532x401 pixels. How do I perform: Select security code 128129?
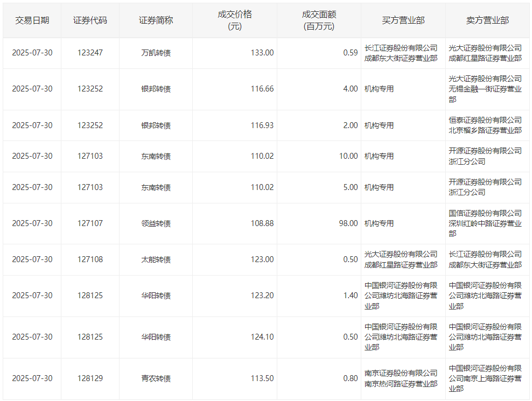(x=90, y=378)
